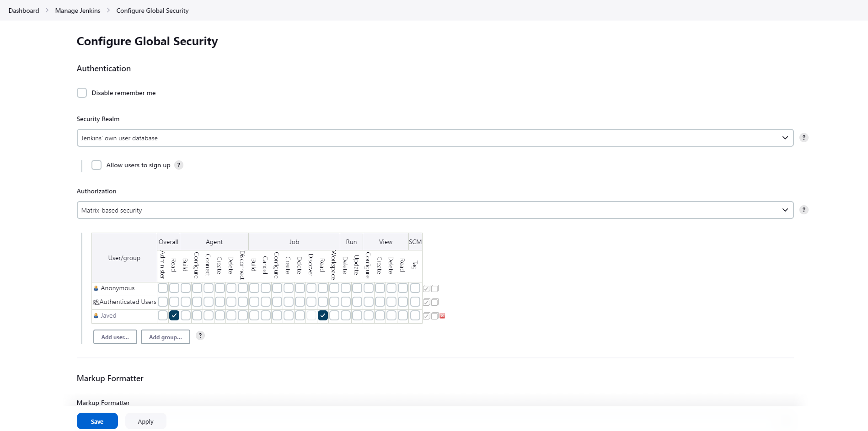
Task: Unselect all permissions for the Javed row
Action: tap(435, 316)
